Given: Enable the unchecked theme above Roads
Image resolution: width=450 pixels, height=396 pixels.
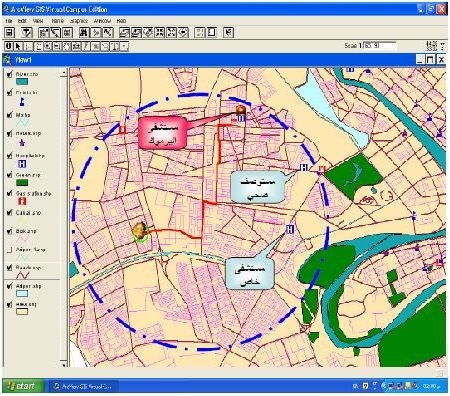Looking at the screenshot, I should pos(9,249).
